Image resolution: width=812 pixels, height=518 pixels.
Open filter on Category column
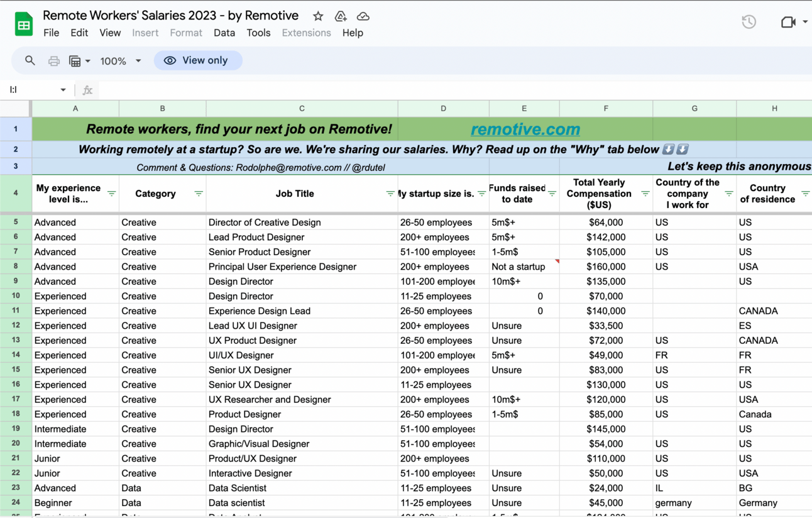click(x=199, y=194)
